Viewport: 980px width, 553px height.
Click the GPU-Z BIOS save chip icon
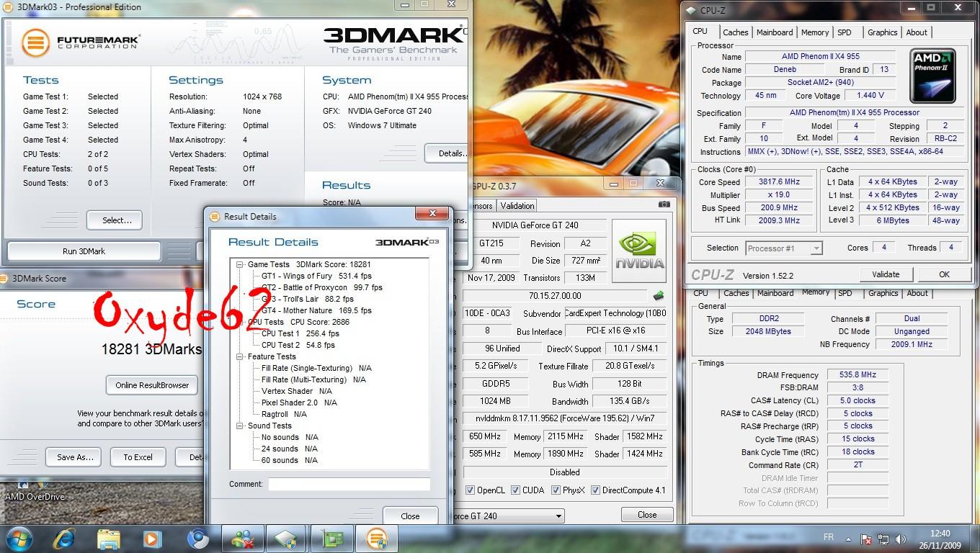(x=659, y=295)
